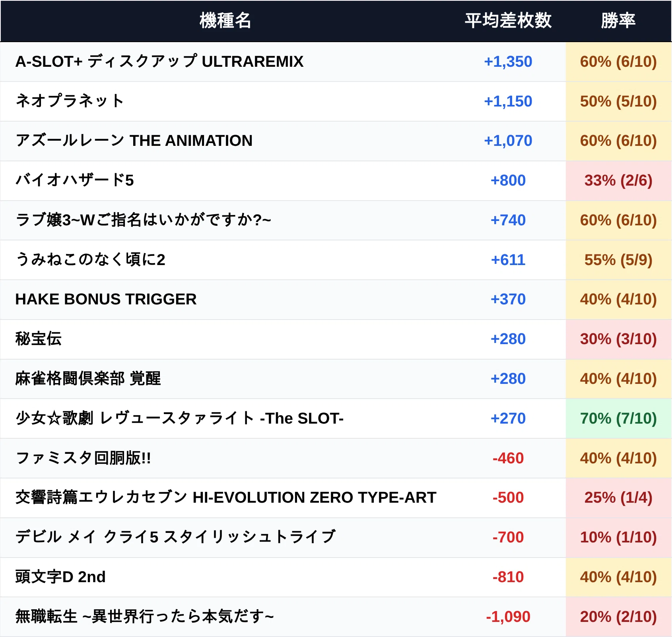Select ファミスタ回胴版!! machine name
Screen dimensions: 672x637
(83, 458)
